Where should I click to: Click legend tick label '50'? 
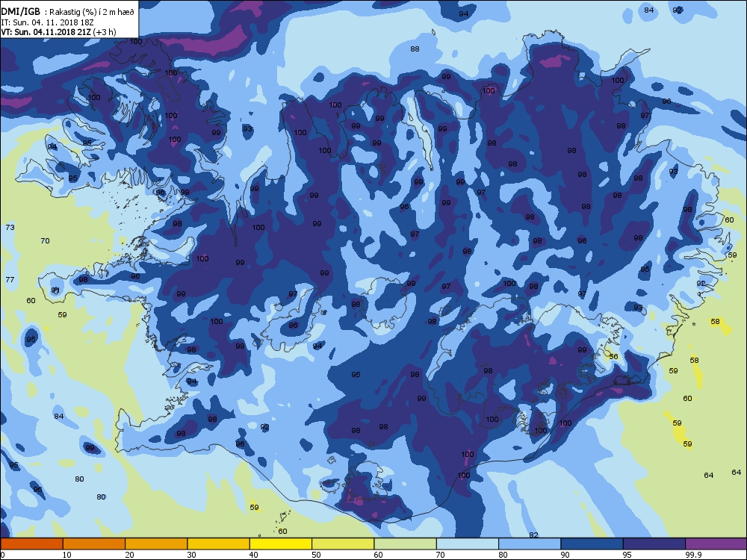tap(316, 555)
